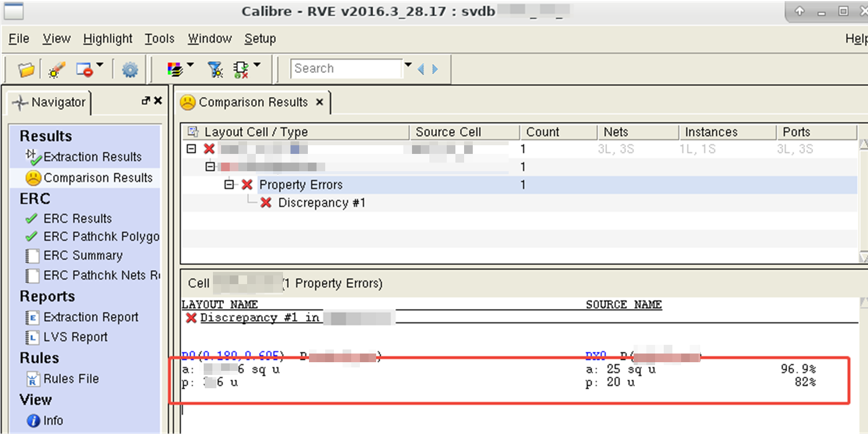Click the DX0 source device link
The width and height of the screenshot is (868, 438).
pyautogui.click(x=596, y=356)
